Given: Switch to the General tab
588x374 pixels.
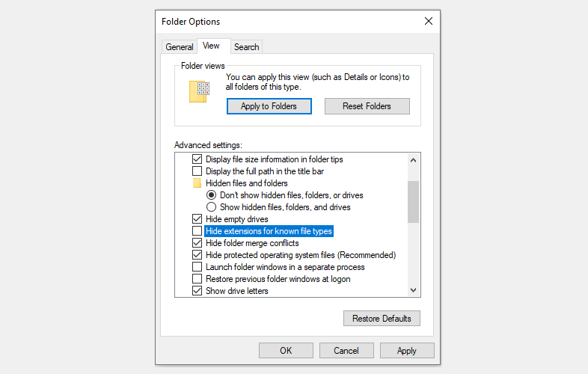Looking at the screenshot, I should point(180,47).
